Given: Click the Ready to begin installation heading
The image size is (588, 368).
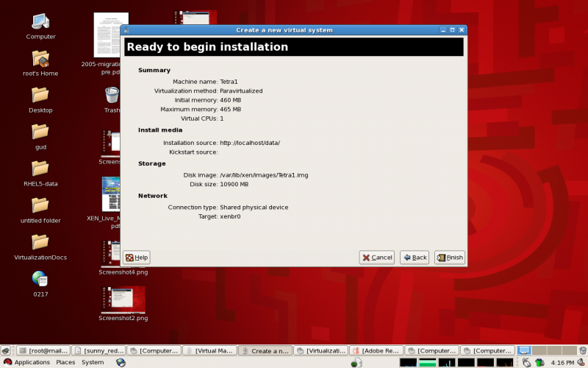Looking at the screenshot, I should point(207,47).
